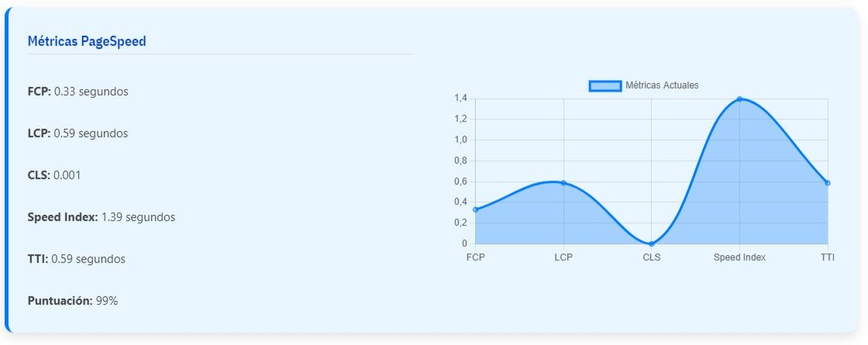The height and width of the screenshot is (345, 868).
Task: Click the FCP x-axis label
Action: [476, 257]
